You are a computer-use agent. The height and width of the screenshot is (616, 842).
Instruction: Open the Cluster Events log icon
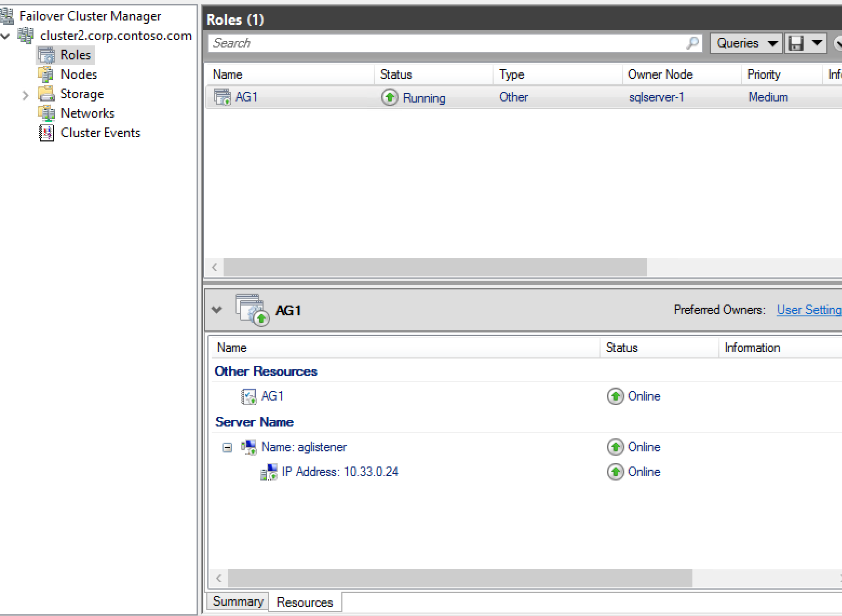[x=46, y=133]
